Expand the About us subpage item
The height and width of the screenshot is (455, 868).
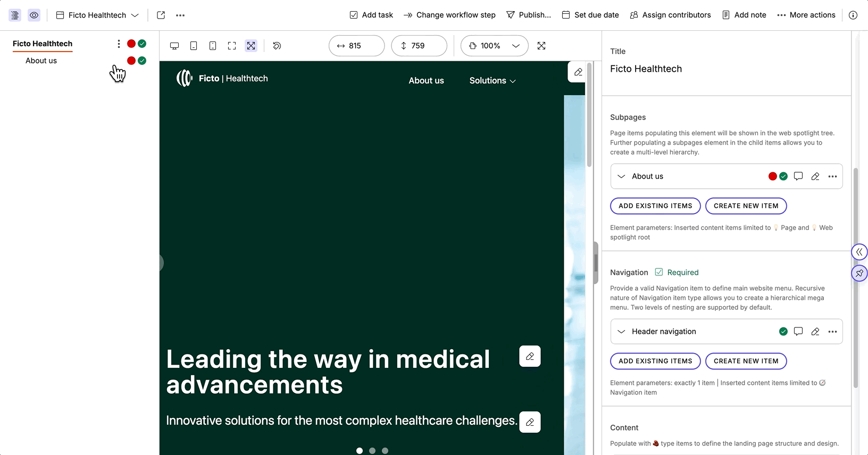pyautogui.click(x=621, y=176)
